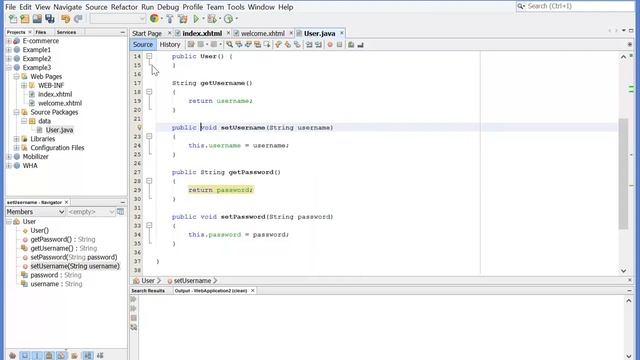Toggle Highlight Search in editor toolbar
Viewport: 640px width, 360px height.
[258, 44]
